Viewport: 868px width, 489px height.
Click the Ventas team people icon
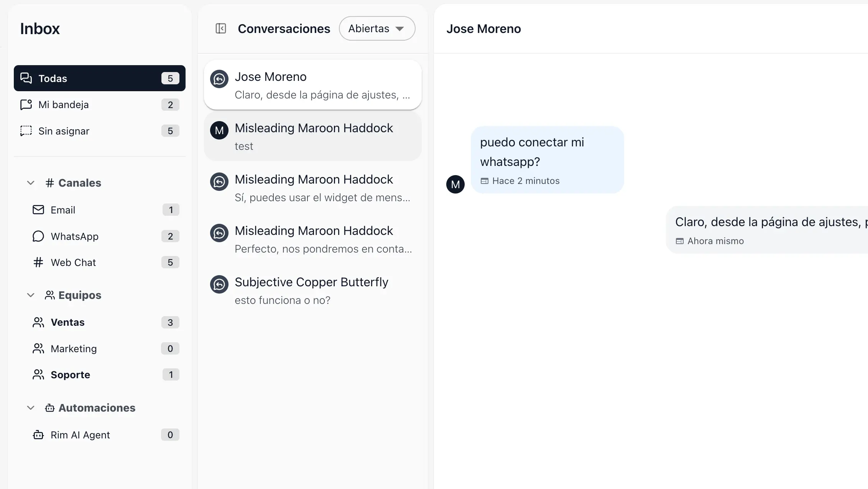[x=38, y=322]
